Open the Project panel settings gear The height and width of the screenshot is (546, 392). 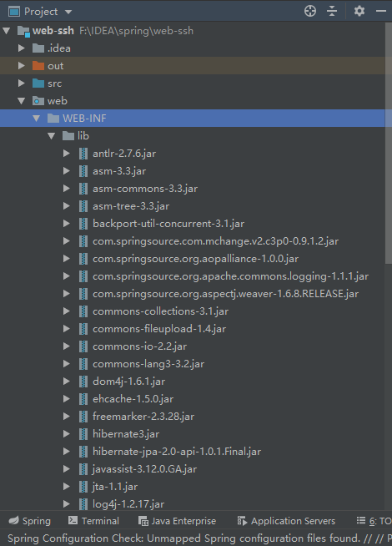(359, 11)
